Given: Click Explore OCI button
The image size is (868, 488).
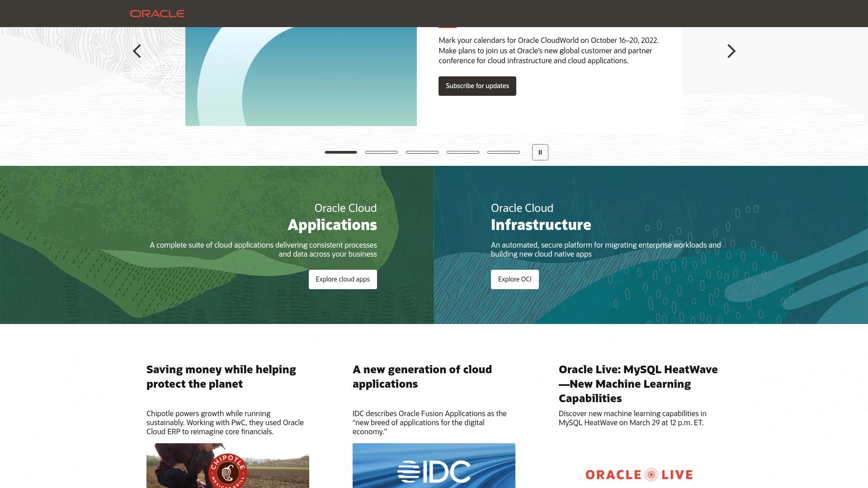Looking at the screenshot, I should 514,279.
